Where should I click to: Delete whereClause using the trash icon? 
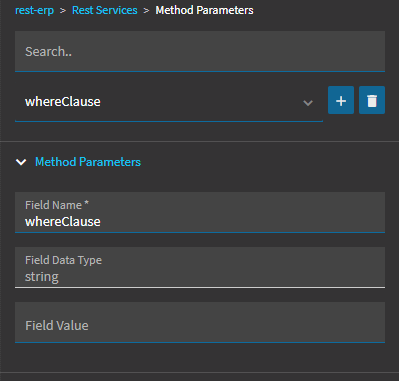coord(372,100)
